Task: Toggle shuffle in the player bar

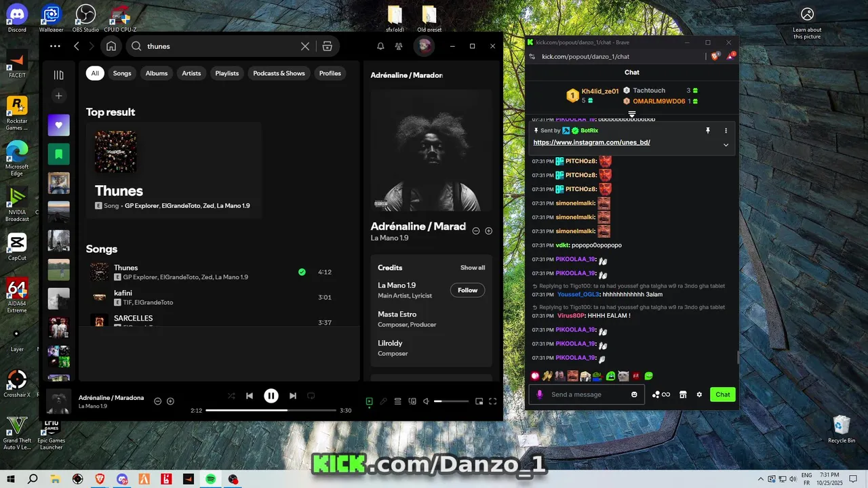Action: (231, 396)
